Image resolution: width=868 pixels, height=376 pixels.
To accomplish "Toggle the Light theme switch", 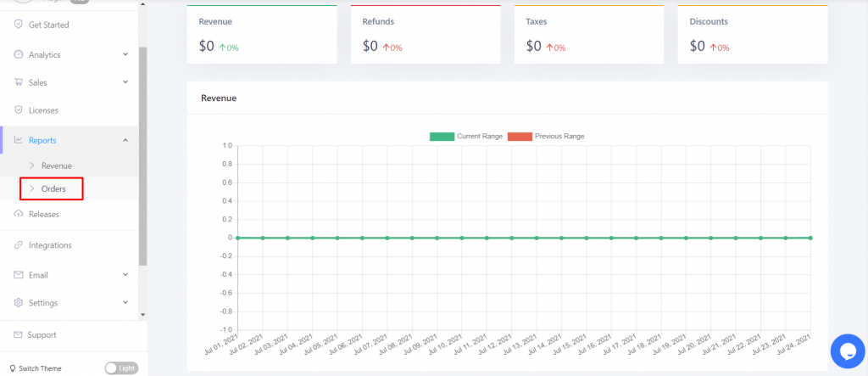I will point(121,368).
